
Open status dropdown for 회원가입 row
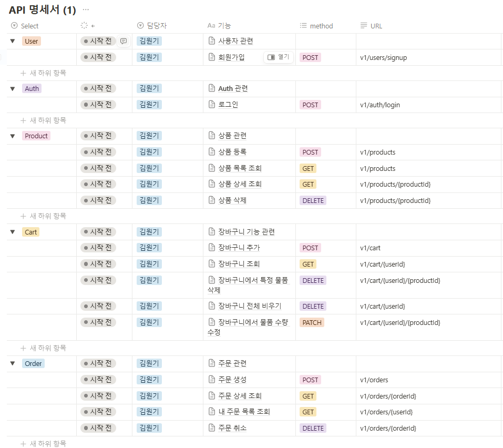98,57
